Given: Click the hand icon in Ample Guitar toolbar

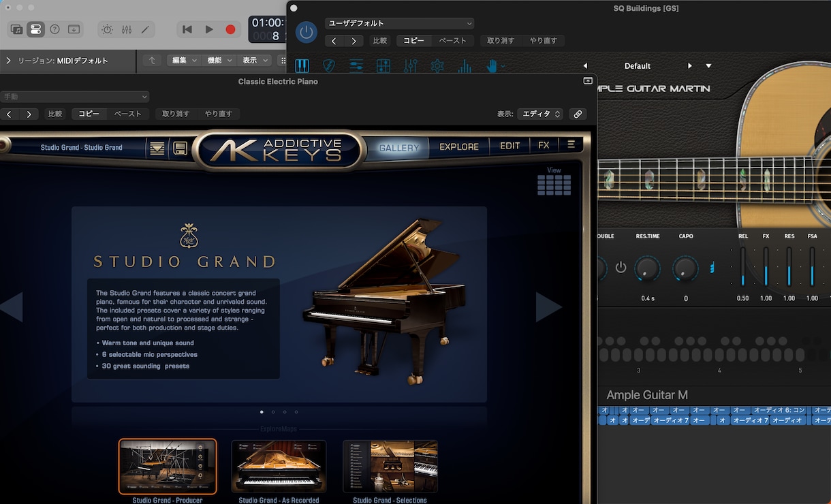Looking at the screenshot, I should [x=492, y=66].
